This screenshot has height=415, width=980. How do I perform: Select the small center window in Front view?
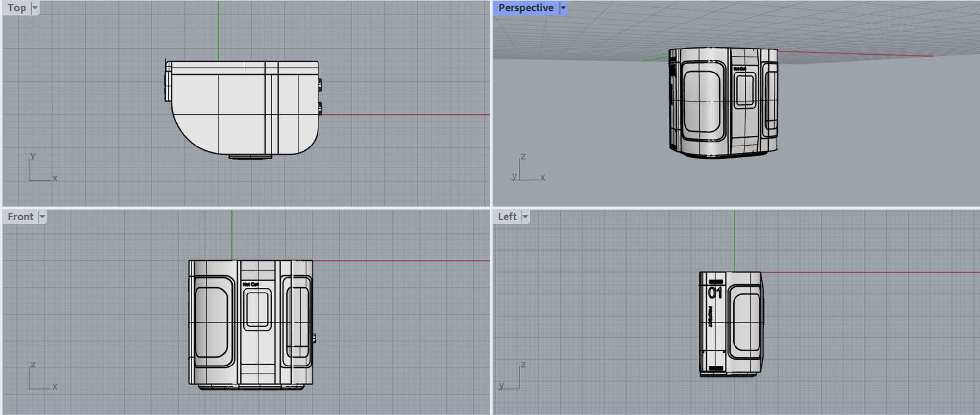(x=257, y=310)
